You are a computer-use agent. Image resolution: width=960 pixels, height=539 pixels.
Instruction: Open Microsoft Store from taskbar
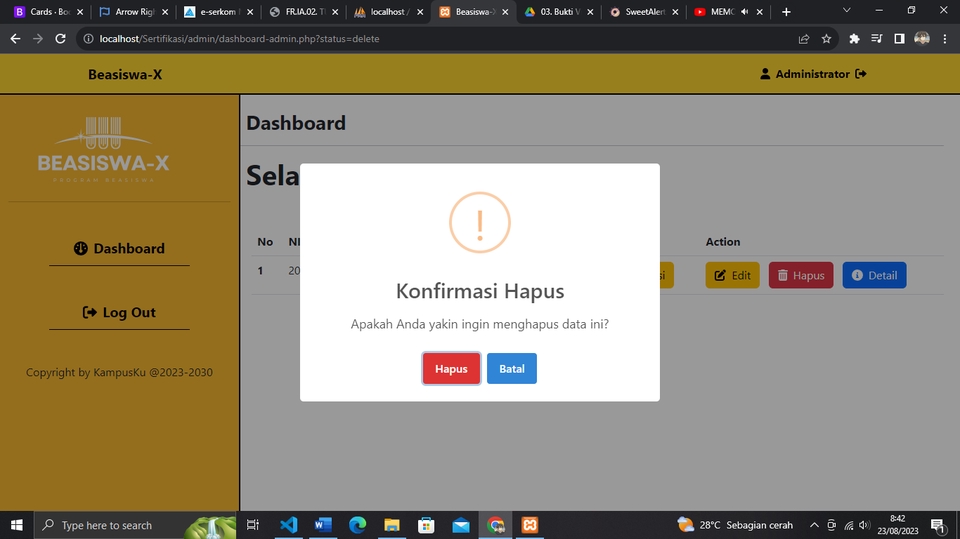[426, 525]
